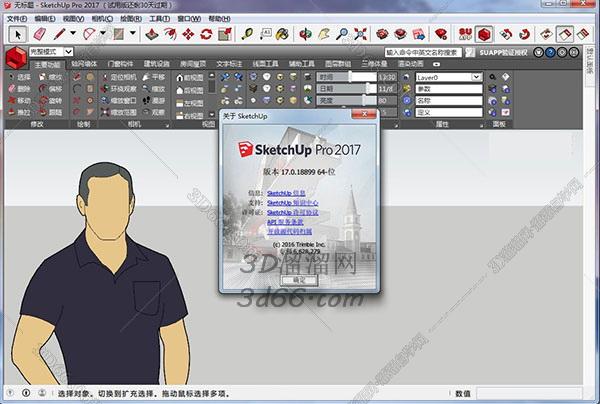
Task: Pick the pink Eraser tool
Action: 39,34
